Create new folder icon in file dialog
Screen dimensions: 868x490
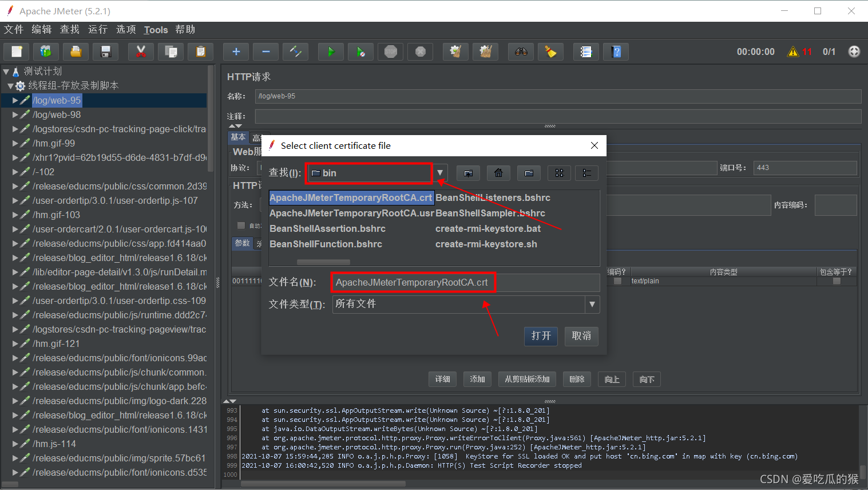click(x=529, y=173)
